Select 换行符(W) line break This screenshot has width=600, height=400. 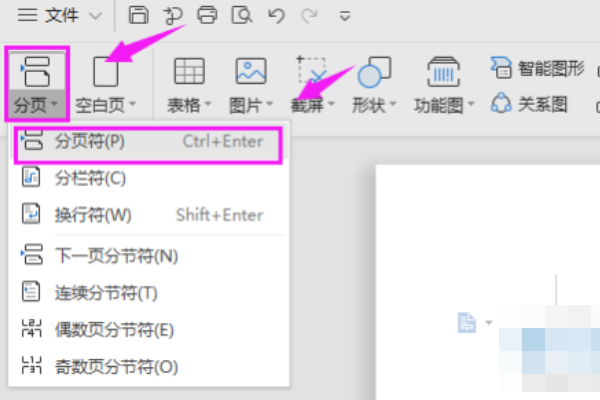pyautogui.click(x=148, y=214)
